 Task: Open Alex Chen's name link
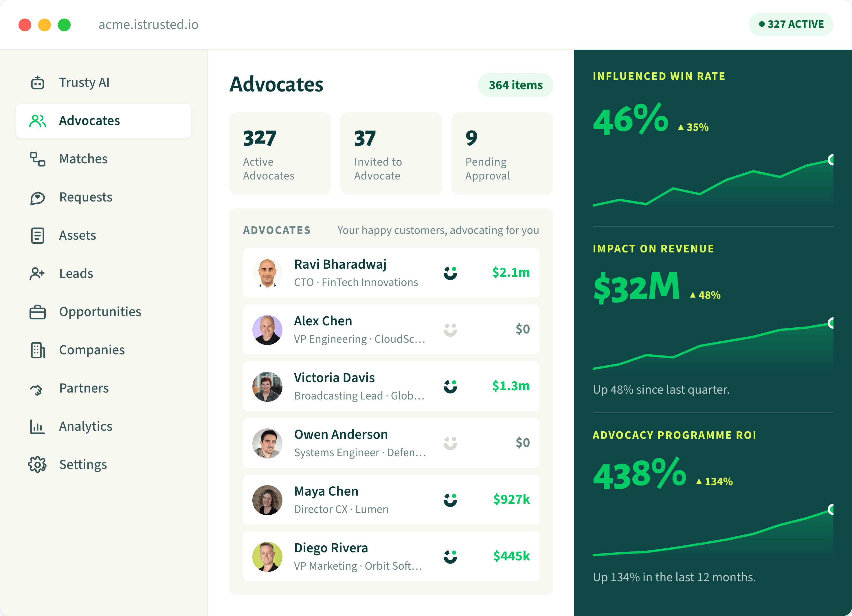click(323, 321)
